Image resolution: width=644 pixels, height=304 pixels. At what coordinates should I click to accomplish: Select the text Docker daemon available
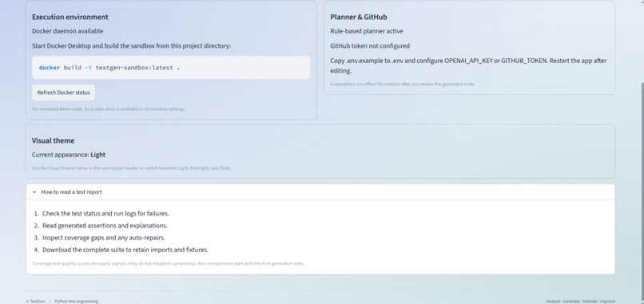pyautogui.click(x=67, y=31)
